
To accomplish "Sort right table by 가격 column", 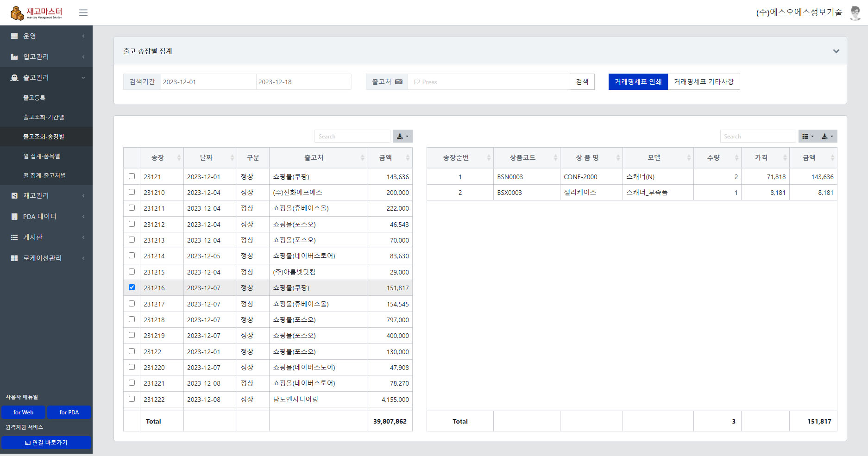I will (765, 158).
